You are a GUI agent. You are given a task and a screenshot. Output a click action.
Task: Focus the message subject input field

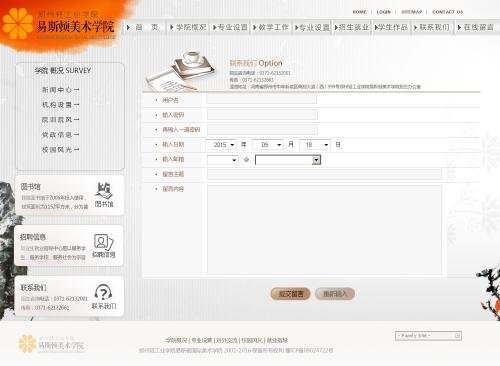point(324,174)
